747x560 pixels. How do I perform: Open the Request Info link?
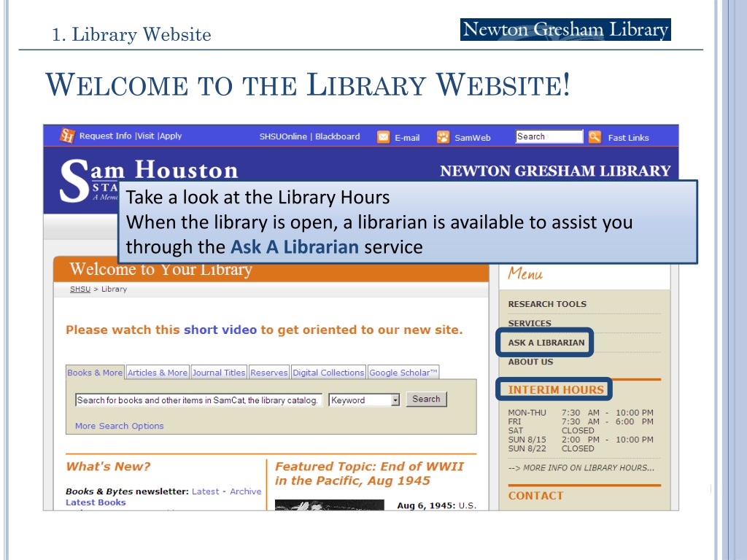[105, 136]
